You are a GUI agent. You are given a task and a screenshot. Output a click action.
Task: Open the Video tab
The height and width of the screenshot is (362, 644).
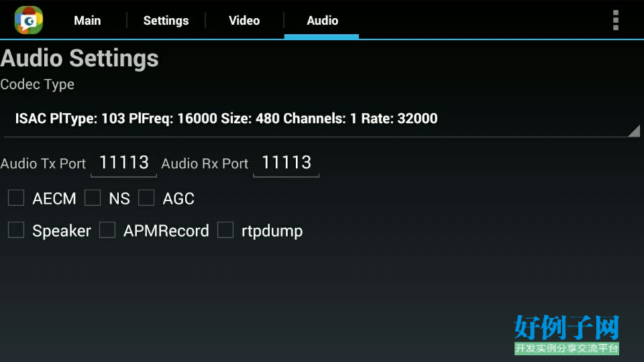[244, 21]
